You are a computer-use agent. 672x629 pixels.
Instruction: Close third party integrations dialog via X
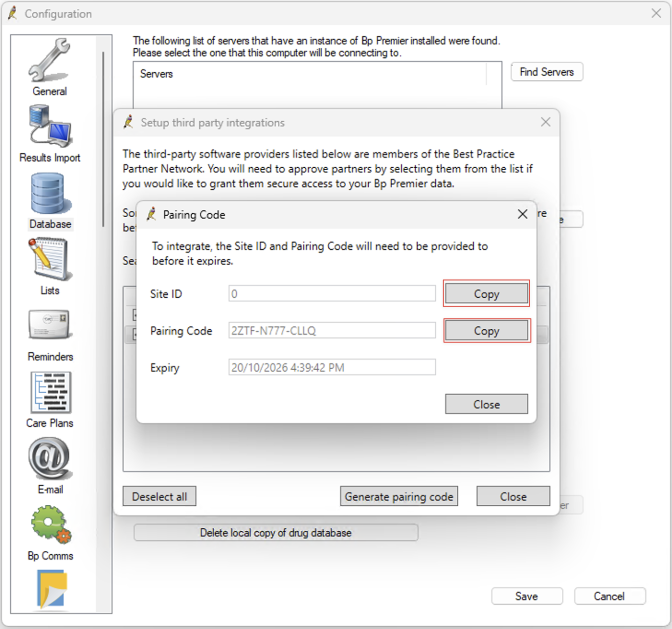pyautogui.click(x=545, y=122)
